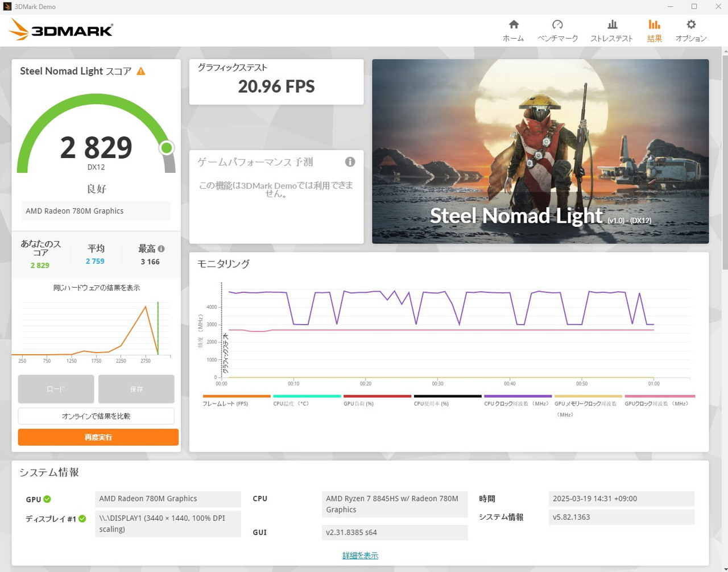This screenshot has height=572, width=728.
Task: Toggle the GPU負荷 (%) legend series
Action: pyautogui.click(x=358, y=404)
